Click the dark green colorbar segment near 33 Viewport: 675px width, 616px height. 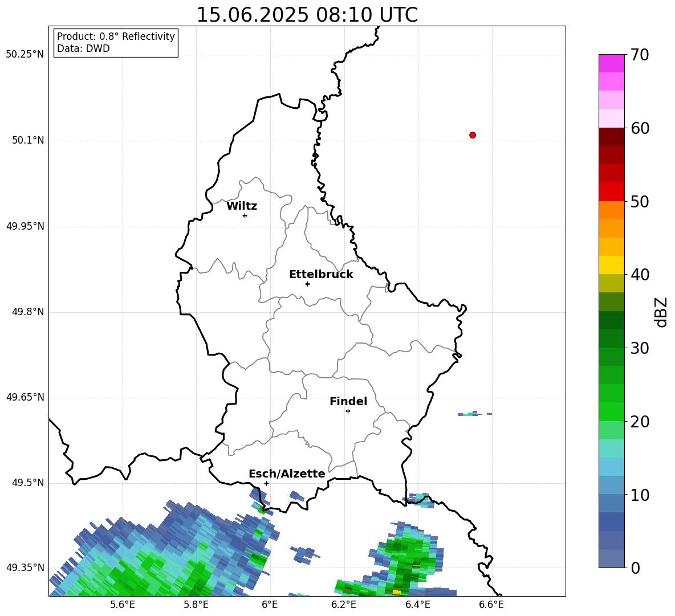(611, 320)
